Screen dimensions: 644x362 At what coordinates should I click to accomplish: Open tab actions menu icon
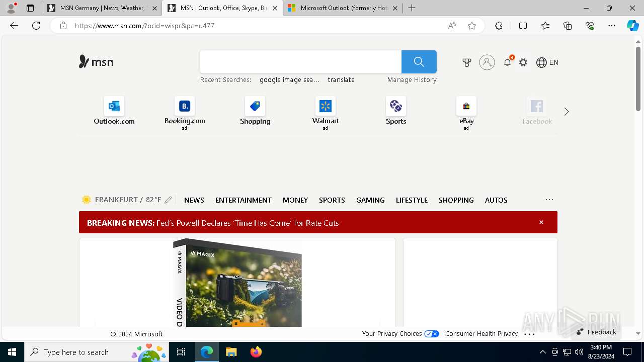point(30,8)
